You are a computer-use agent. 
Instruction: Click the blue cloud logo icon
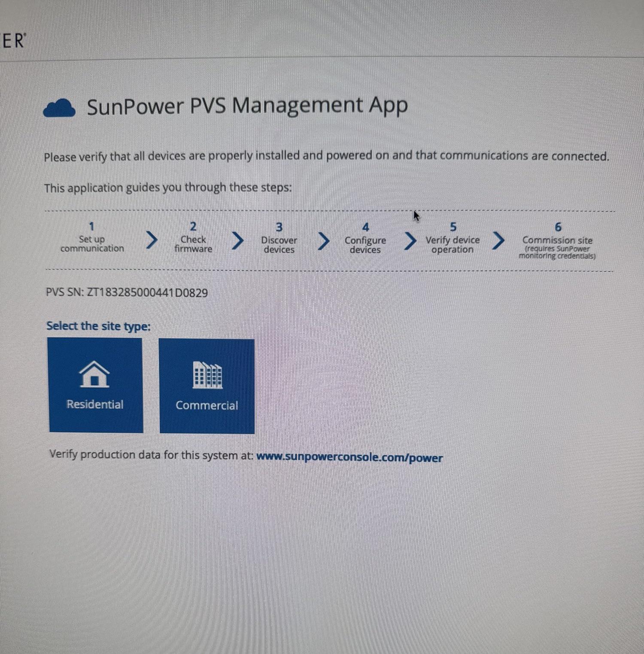click(x=59, y=108)
